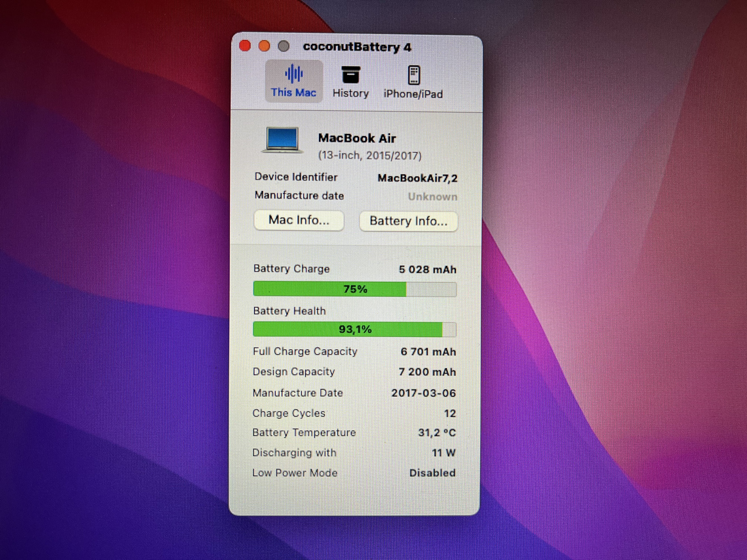
Task: Click the (13-inch, 2015/2017) model text
Action: (370, 155)
